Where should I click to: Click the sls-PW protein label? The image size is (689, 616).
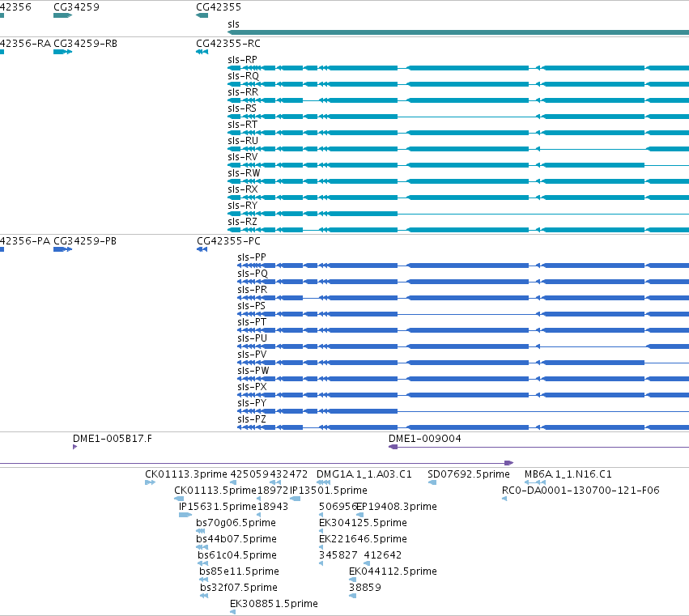pyautogui.click(x=253, y=371)
